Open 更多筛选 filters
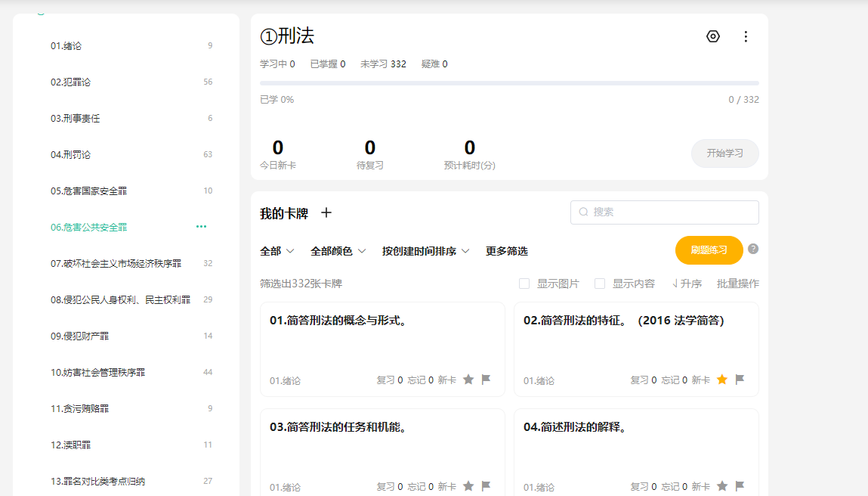This screenshot has height=496, width=868. tap(506, 251)
